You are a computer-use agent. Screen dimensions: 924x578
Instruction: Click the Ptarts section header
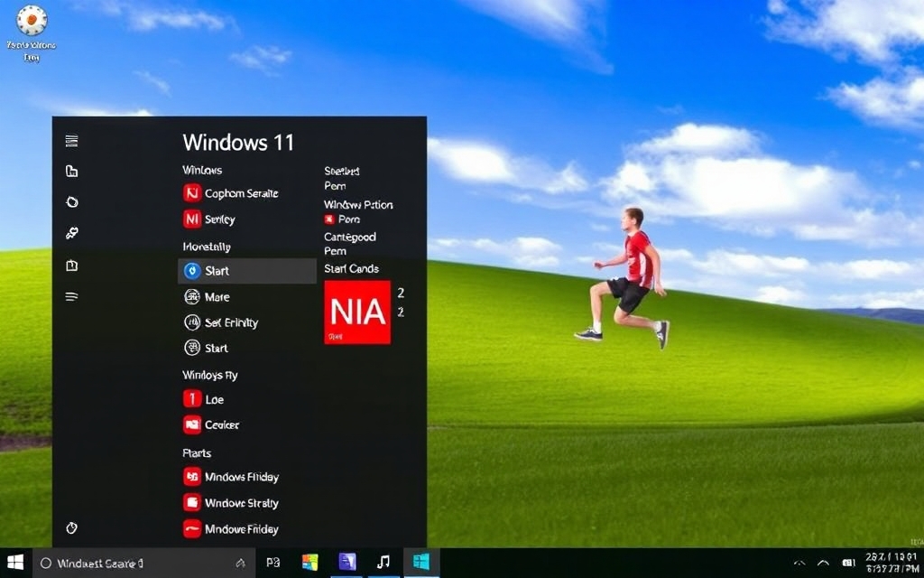[197, 453]
